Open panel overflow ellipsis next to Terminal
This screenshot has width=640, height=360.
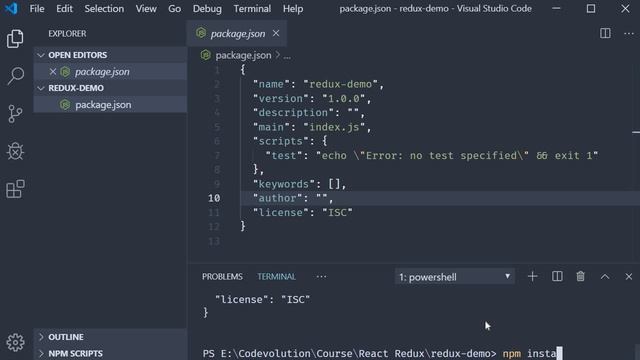click(321, 277)
